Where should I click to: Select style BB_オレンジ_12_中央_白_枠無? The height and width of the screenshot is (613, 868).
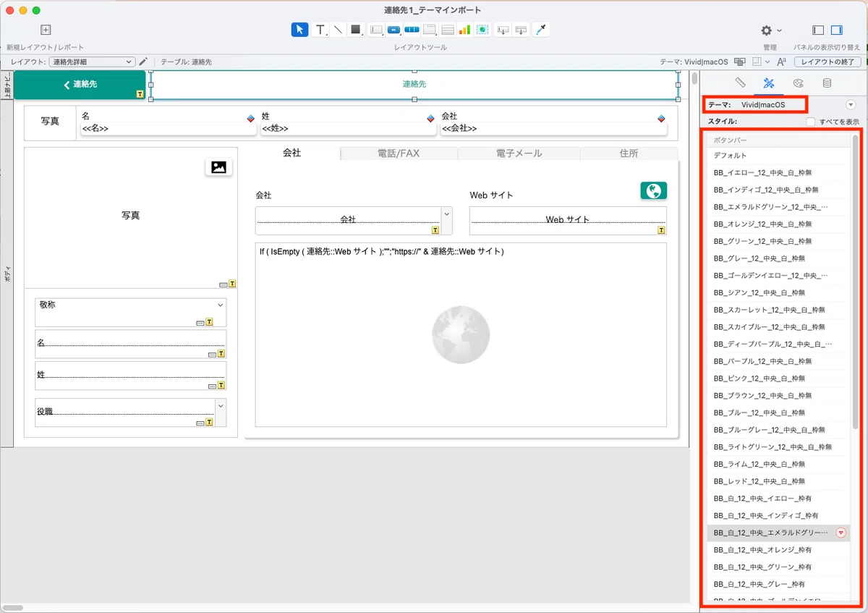tap(779, 224)
